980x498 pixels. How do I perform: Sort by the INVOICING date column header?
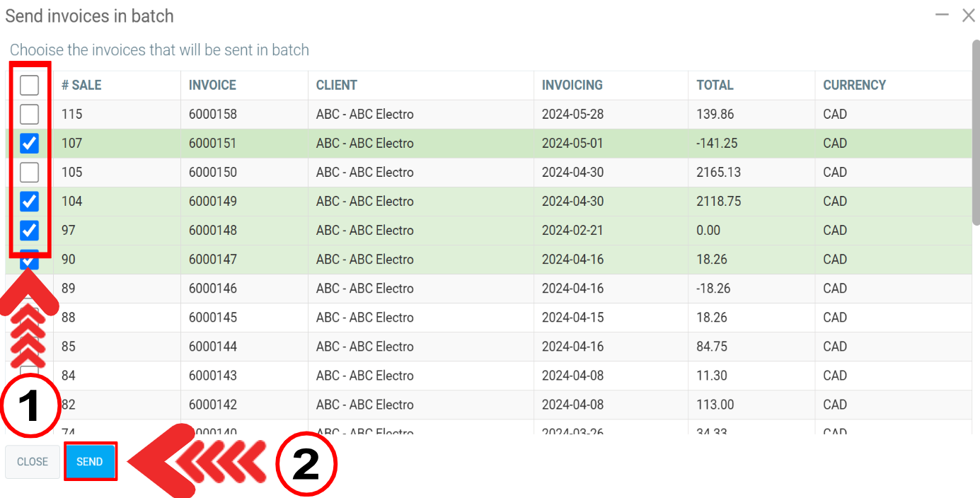572,86
